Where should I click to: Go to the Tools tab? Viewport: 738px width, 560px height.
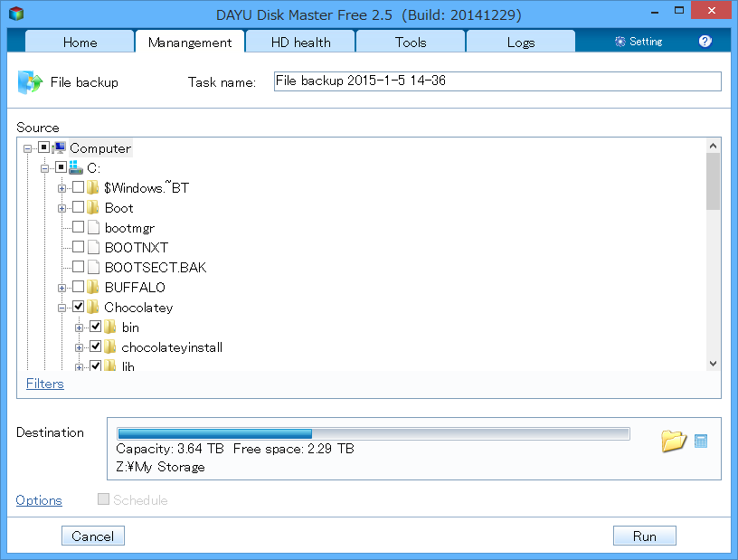411,42
